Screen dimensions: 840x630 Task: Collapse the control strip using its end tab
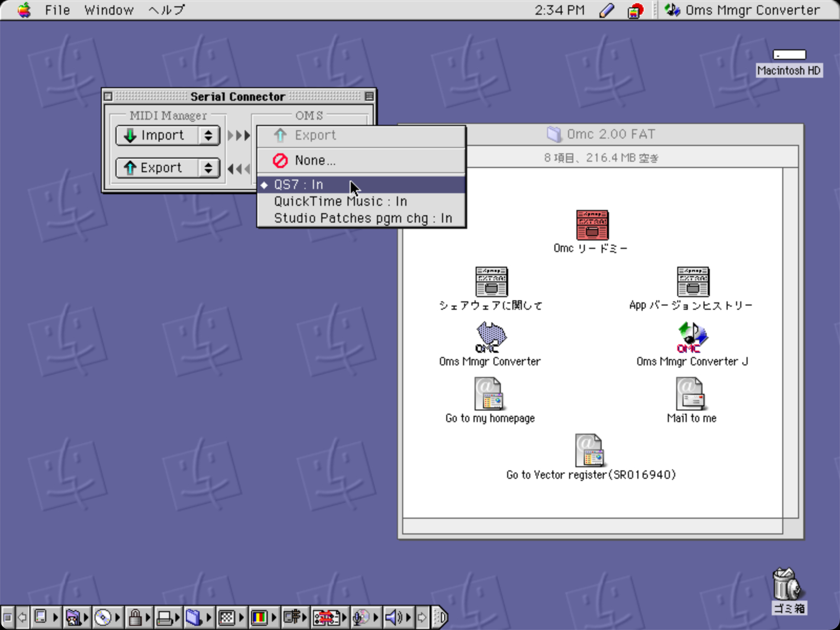point(442,617)
